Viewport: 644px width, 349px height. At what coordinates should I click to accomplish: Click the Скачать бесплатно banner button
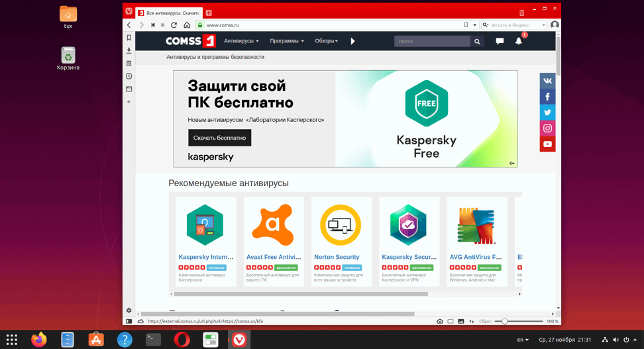pos(220,138)
